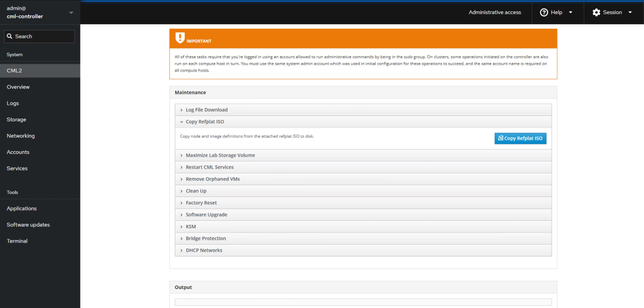Expand the Bridge Protection section
644x308 pixels.
pyautogui.click(x=363, y=239)
